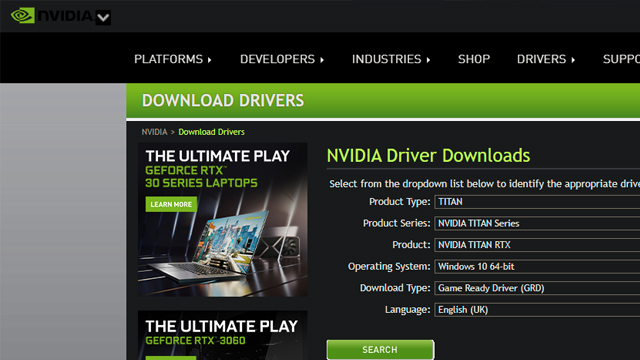Click the Download Drivers page title
This screenshot has height=360, width=640.
[x=223, y=100]
